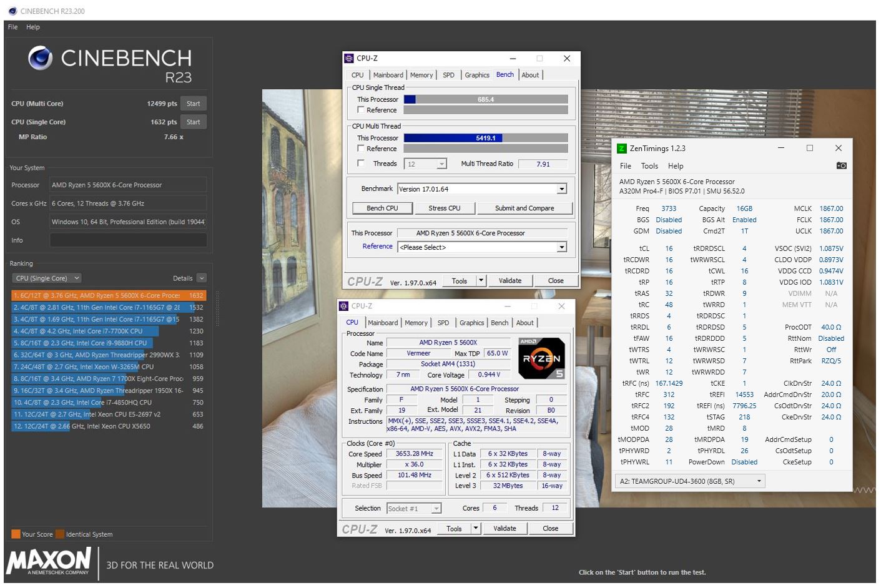Open the A2 TEAMGROUP memory module dropdown
The width and height of the screenshot is (881, 588).
click(x=690, y=481)
